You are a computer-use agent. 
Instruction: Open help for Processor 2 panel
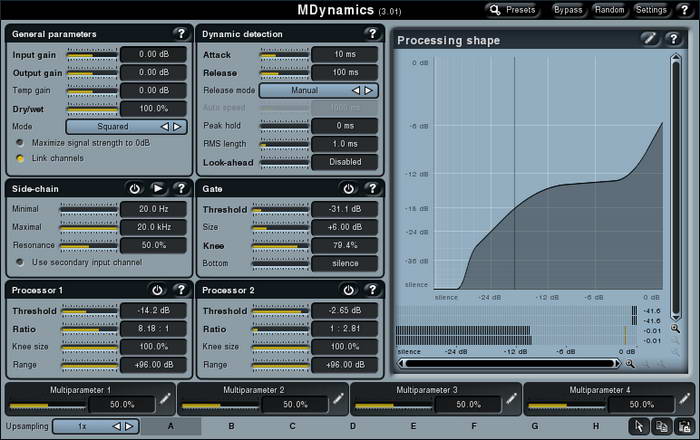tap(372, 290)
